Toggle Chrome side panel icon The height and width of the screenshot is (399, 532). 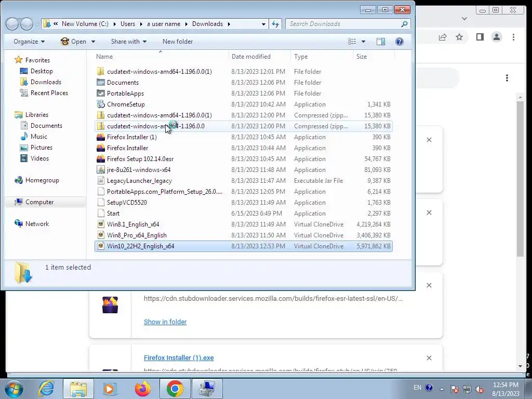[x=480, y=37]
